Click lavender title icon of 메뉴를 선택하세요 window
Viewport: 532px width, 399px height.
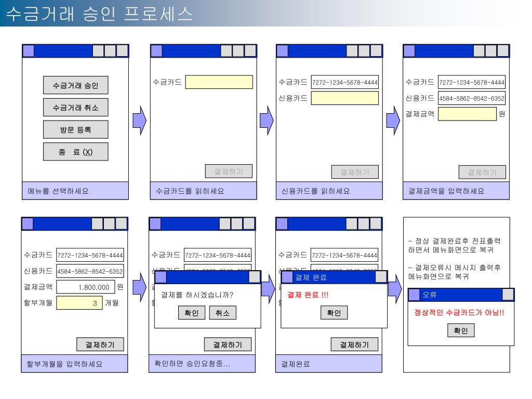[x=29, y=51]
